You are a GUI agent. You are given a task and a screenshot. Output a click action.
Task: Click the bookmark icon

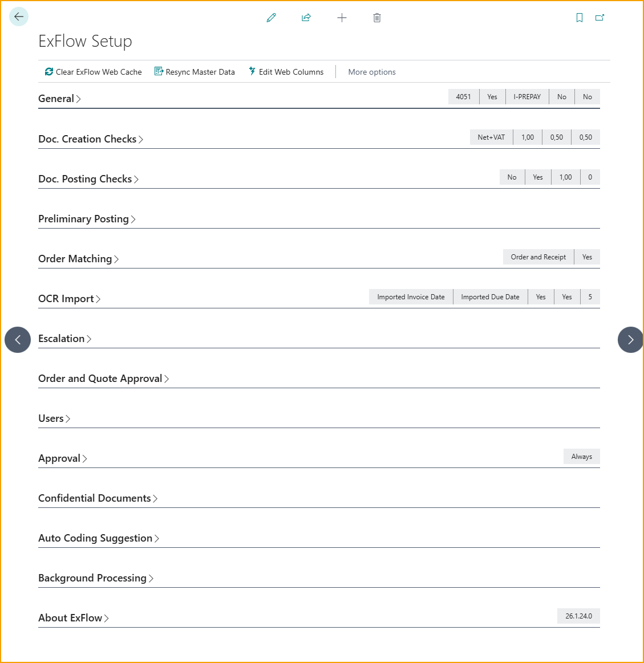pos(579,18)
